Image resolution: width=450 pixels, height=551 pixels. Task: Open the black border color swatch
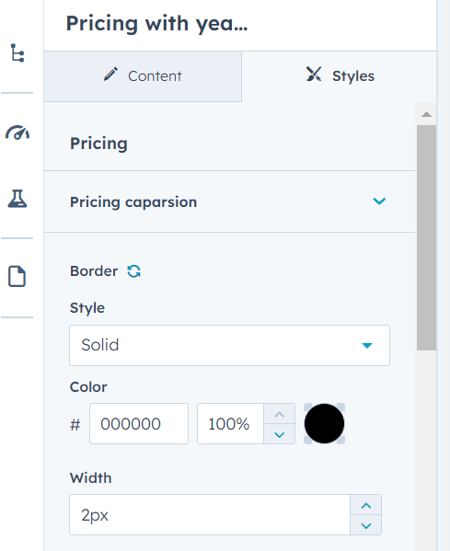pyautogui.click(x=324, y=423)
